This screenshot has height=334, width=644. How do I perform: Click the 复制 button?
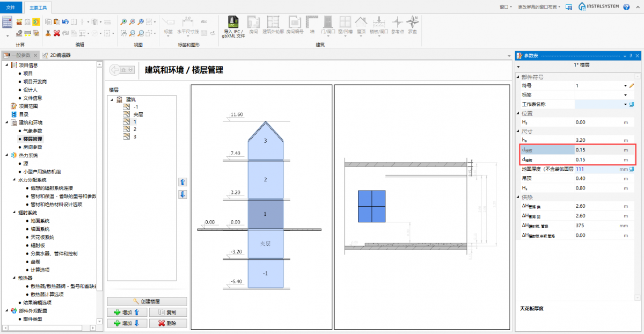click(x=168, y=312)
